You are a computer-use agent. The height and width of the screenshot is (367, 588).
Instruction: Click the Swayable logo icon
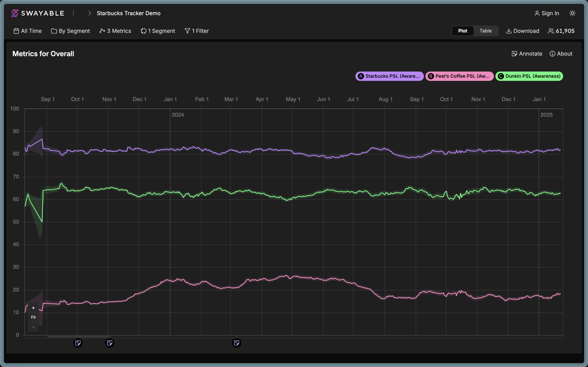15,13
